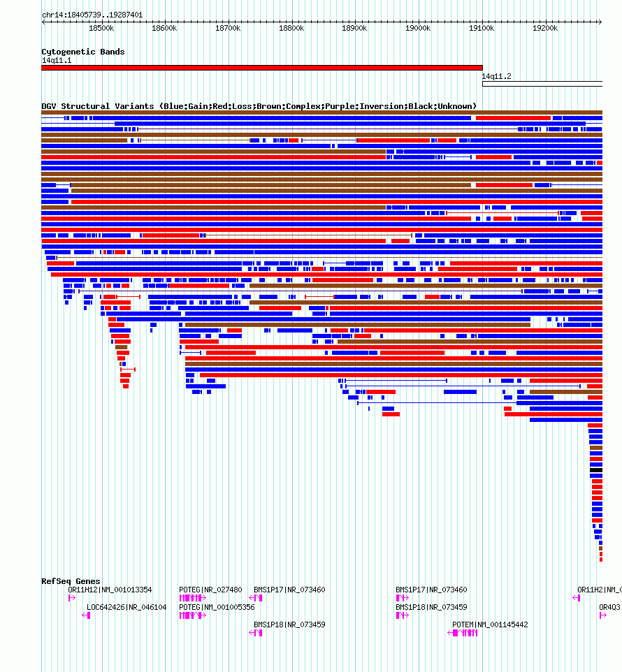Viewport: 622px width, 672px height.
Task: Click the 14q11.2 band label
Action: [496, 76]
